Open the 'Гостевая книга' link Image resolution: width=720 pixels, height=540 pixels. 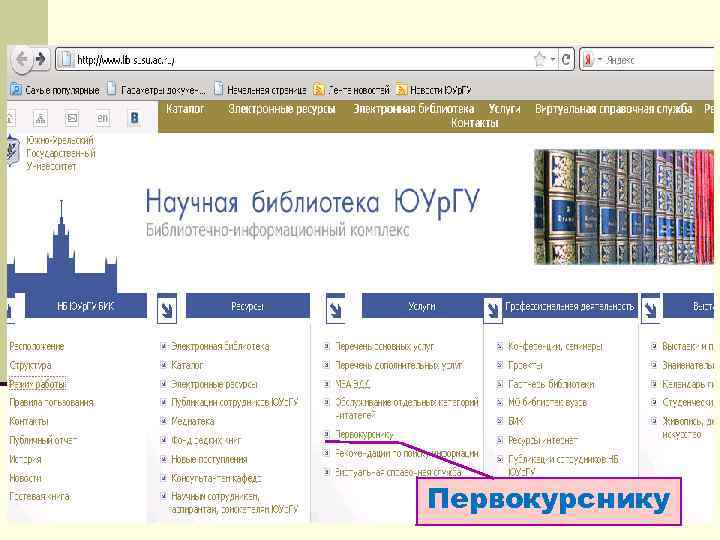coord(40,496)
